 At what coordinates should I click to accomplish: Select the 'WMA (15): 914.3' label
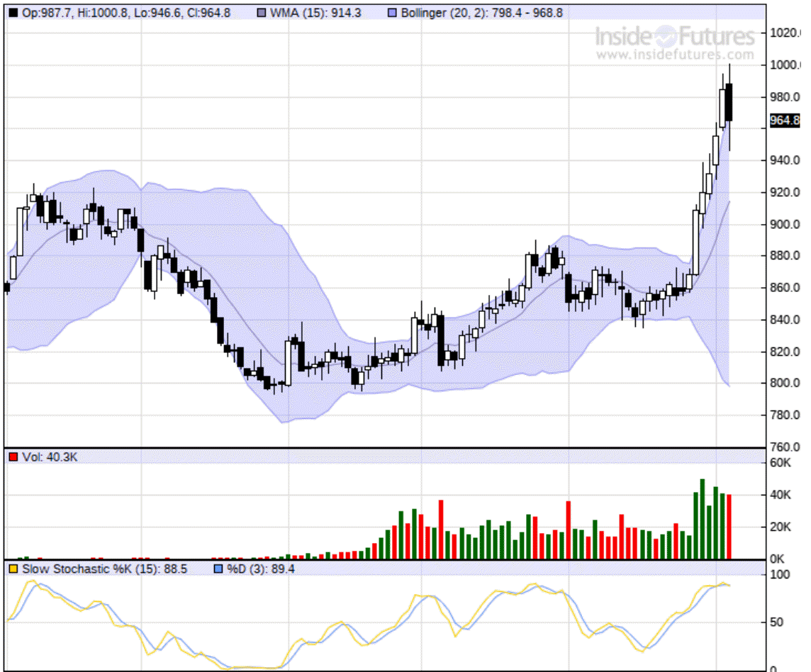[315, 13]
